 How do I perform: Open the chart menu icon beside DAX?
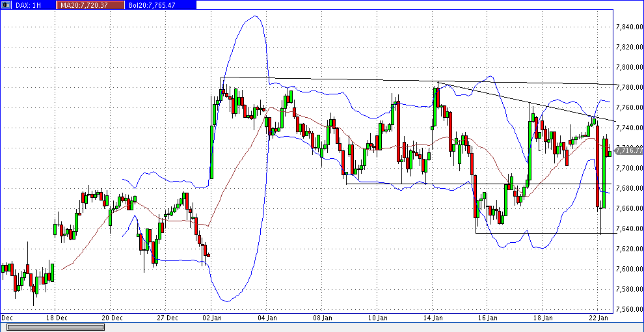coord(7,5)
